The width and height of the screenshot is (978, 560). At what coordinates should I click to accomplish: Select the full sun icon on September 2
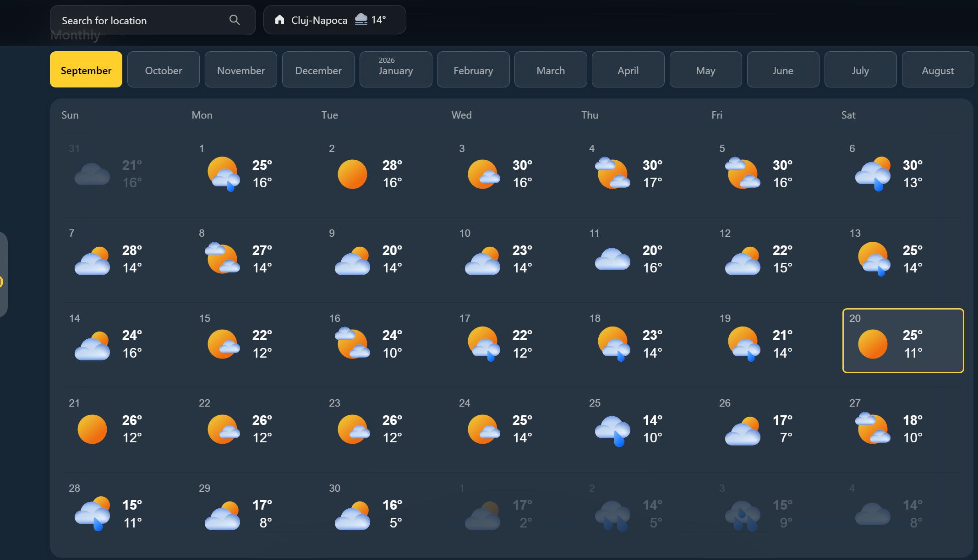coord(352,174)
